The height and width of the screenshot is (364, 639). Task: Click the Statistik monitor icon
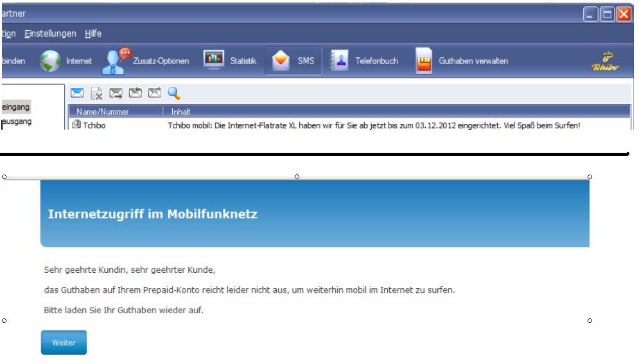coord(214,60)
